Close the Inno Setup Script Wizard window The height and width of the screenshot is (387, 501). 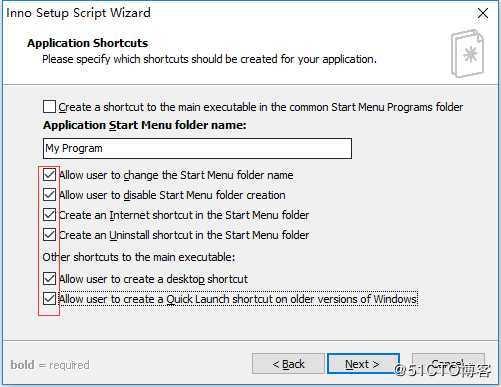483,13
